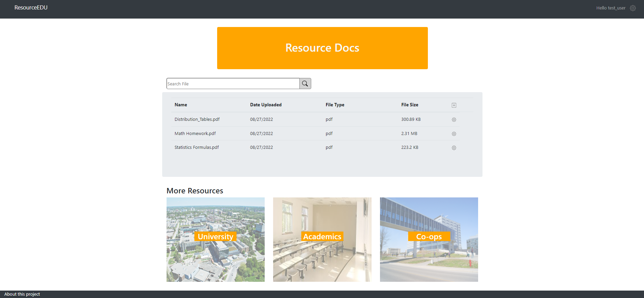Go to ResourceEDU home link
The image size is (644, 298).
[31, 7]
